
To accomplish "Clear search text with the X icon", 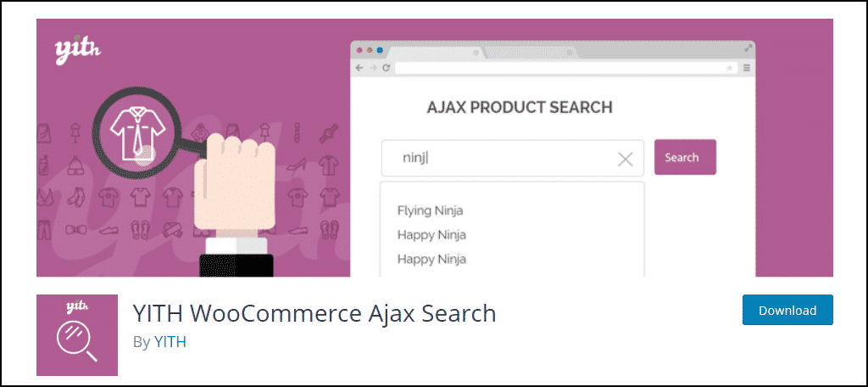I will pyautogui.click(x=625, y=160).
